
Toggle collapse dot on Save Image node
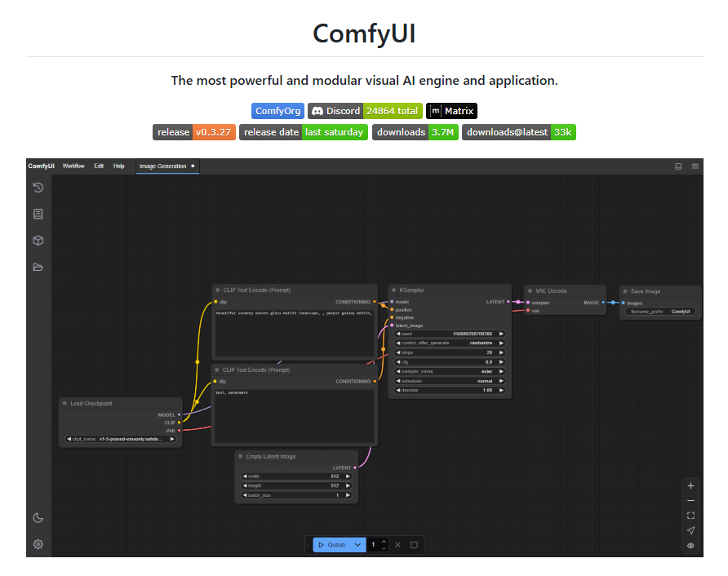click(x=625, y=291)
